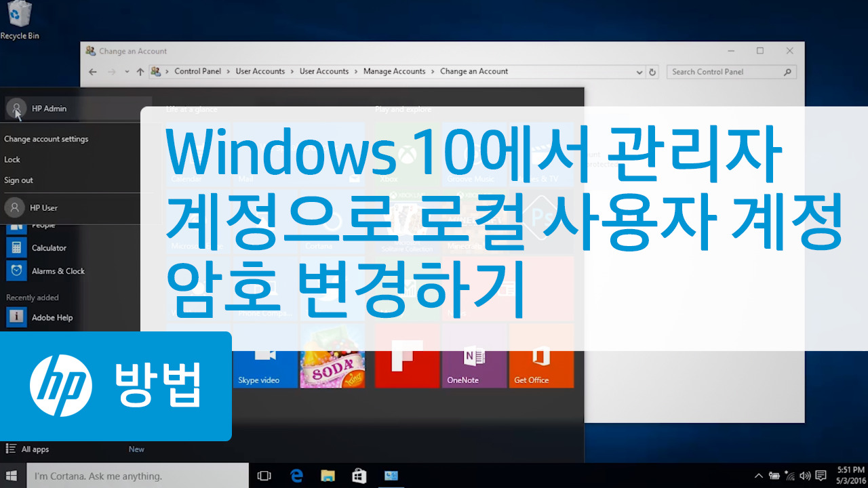Viewport: 868px width, 488px height.
Task: Open File Explorer from the taskbar
Action: tap(328, 475)
